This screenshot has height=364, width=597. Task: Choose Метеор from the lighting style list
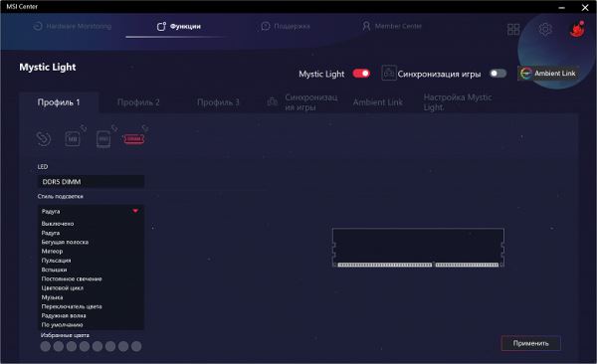[x=52, y=252]
